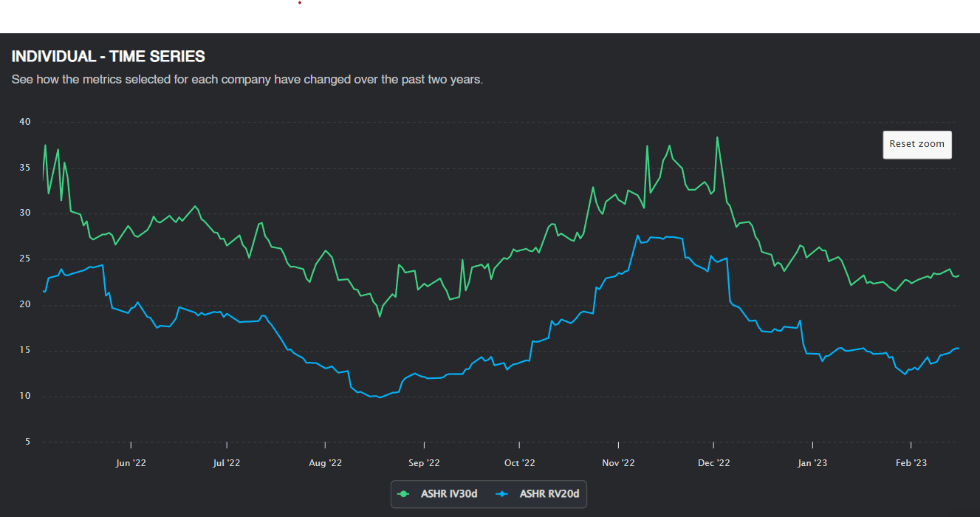Click the 30 y-axis value

(x=25, y=213)
